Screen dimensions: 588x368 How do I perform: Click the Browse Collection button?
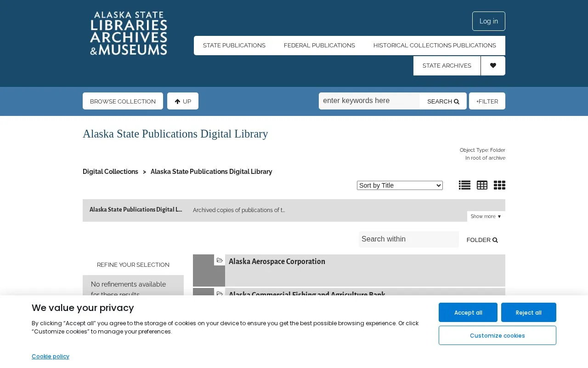pos(123,101)
